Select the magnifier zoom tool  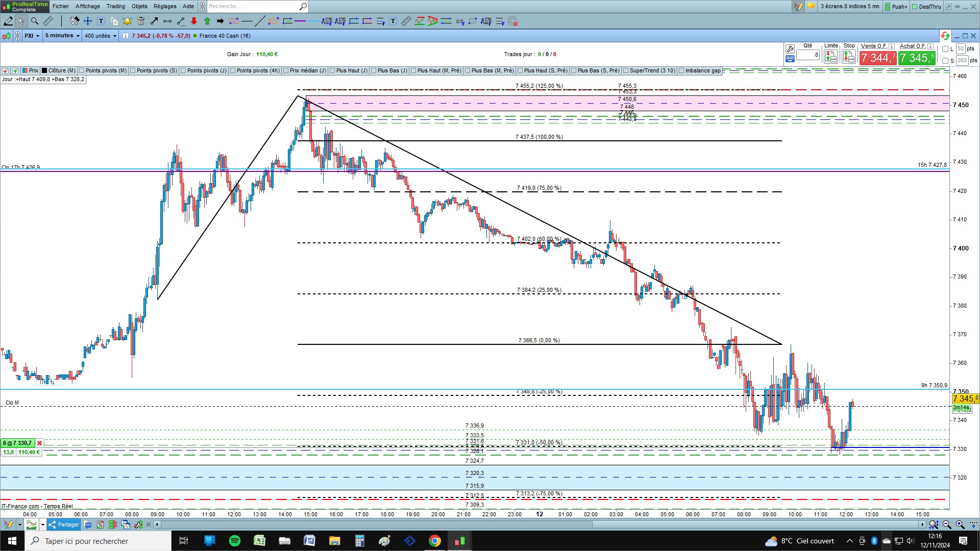(34, 21)
